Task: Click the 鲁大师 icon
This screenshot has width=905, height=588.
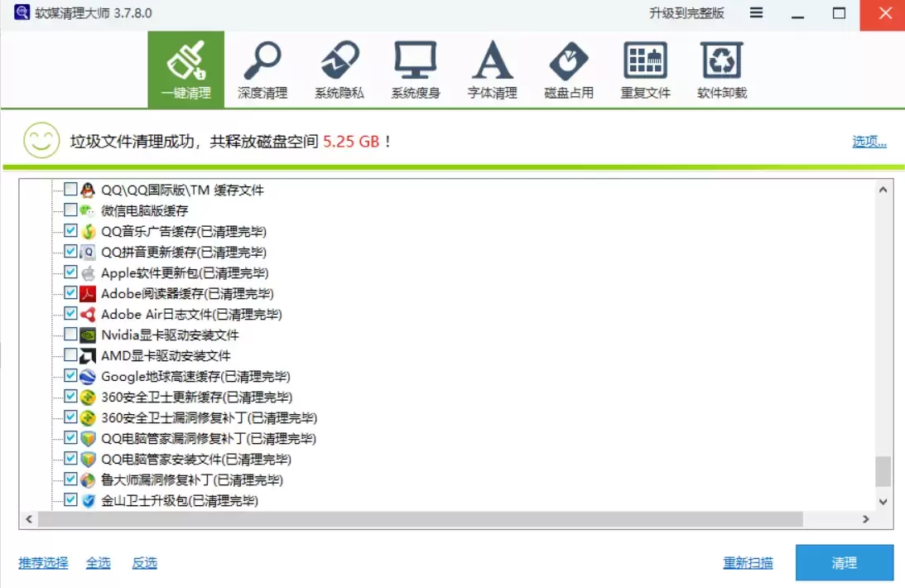Action: coord(88,480)
